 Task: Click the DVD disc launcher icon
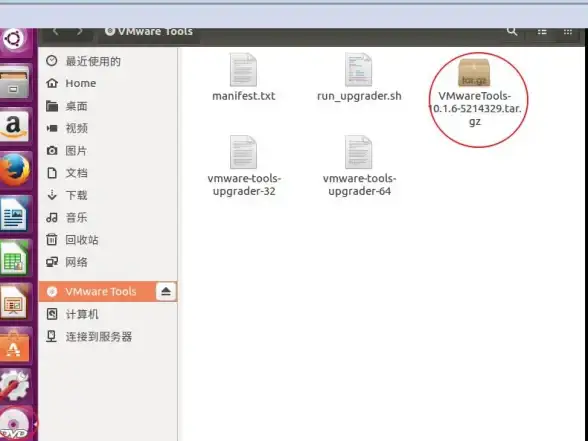14,425
